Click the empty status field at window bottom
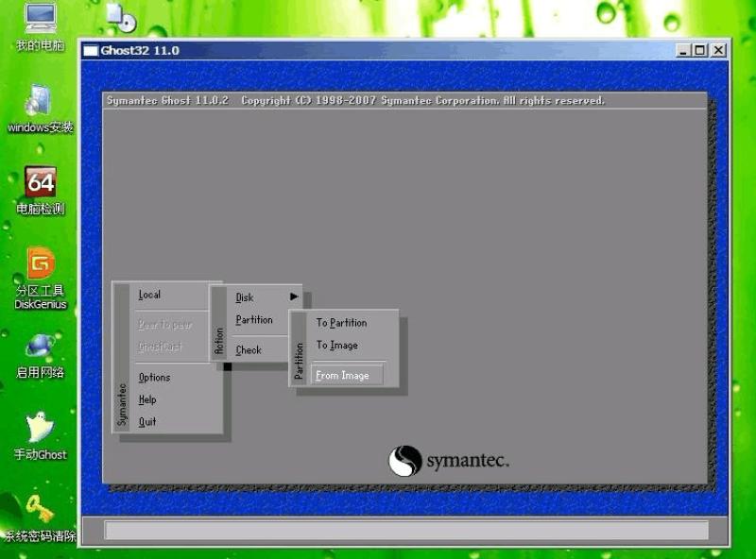 coord(406,530)
